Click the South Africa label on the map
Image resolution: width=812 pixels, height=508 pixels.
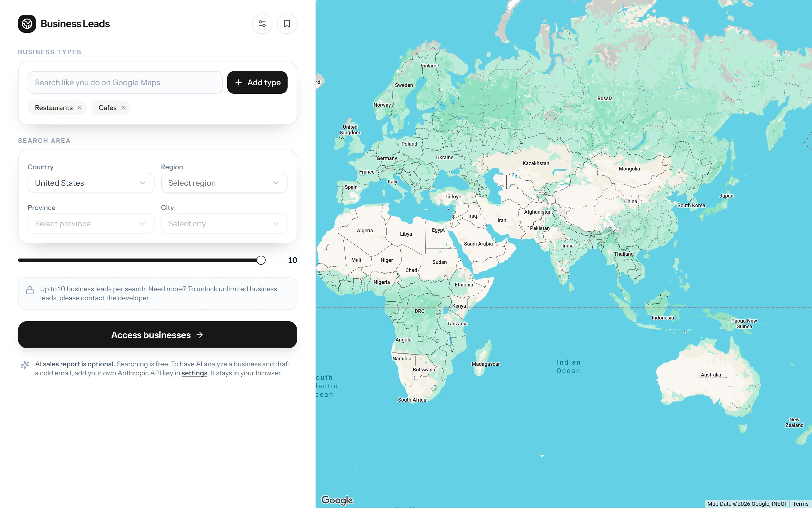[x=412, y=400]
